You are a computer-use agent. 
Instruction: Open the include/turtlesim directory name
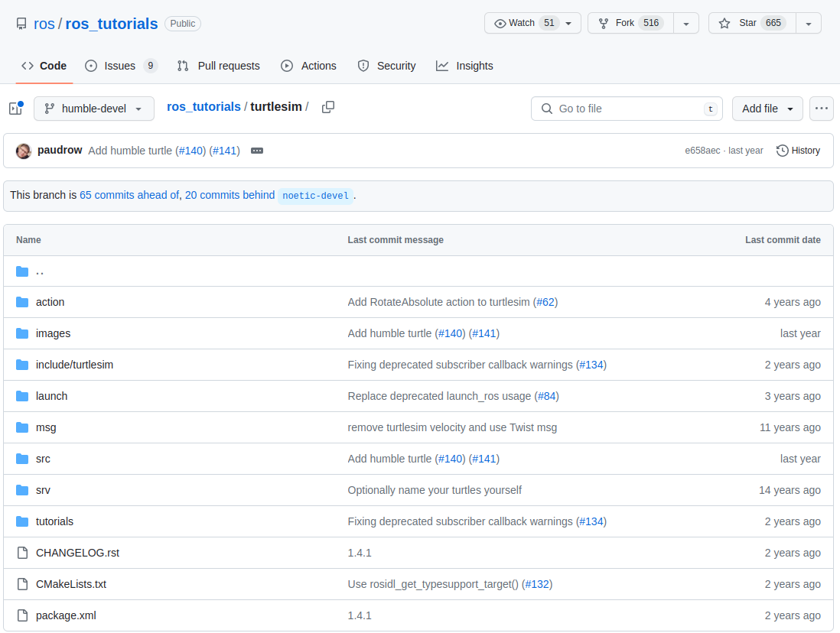(x=74, y=365)
